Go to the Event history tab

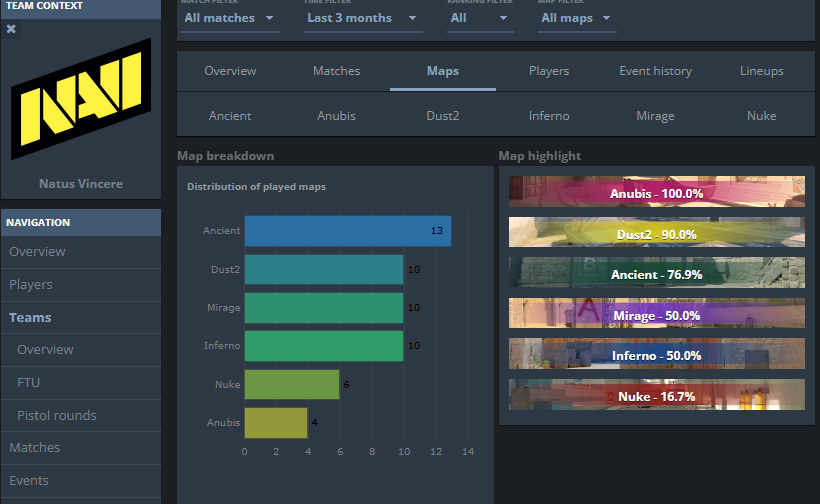pyautogui.click(x=655, y=71)
